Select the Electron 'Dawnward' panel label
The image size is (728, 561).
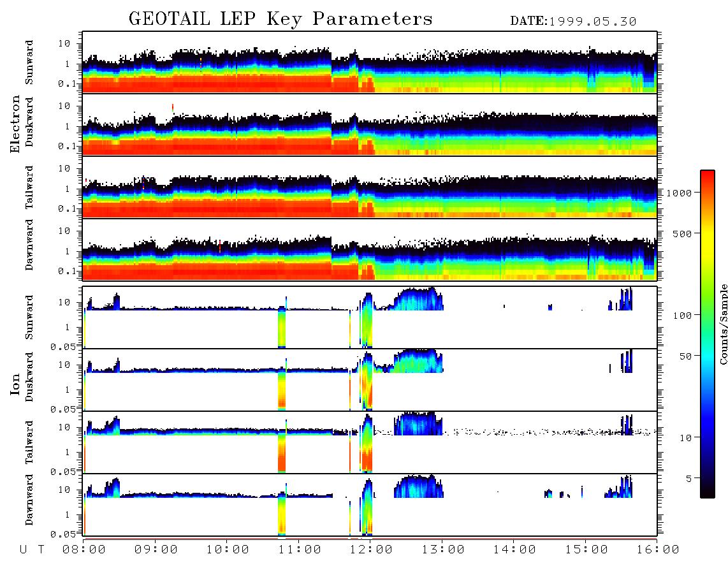click(29, 245)
